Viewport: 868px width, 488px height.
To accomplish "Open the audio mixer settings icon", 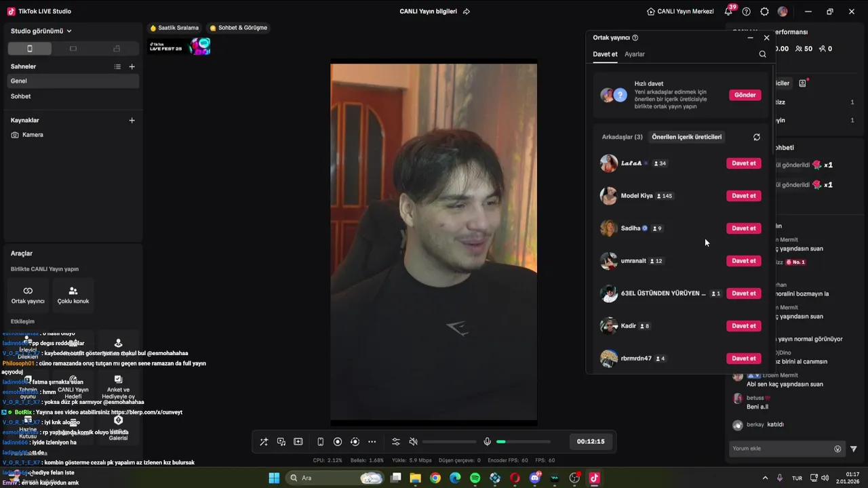I will click(396, 442).
